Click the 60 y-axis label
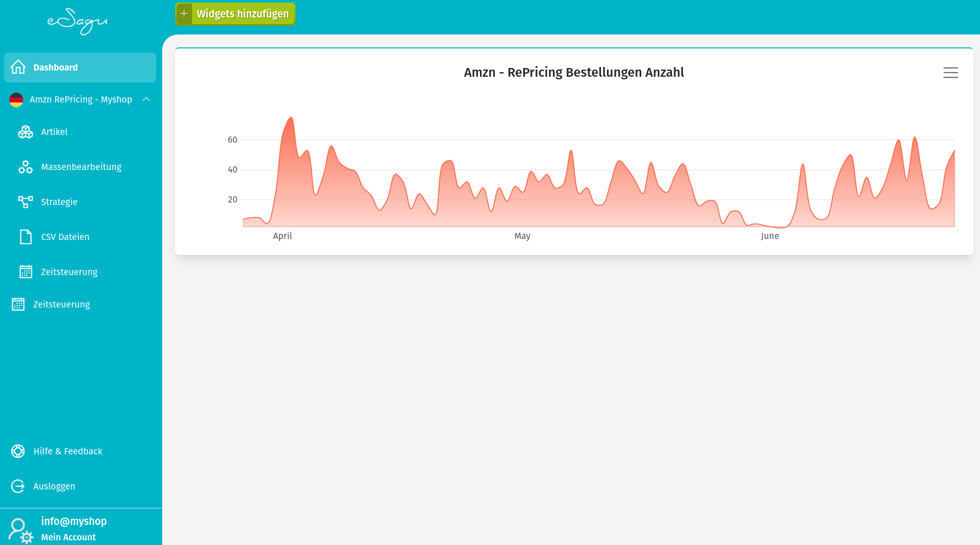Image resolution: width=980 pixels, height=545 pixels. (233, 140)
